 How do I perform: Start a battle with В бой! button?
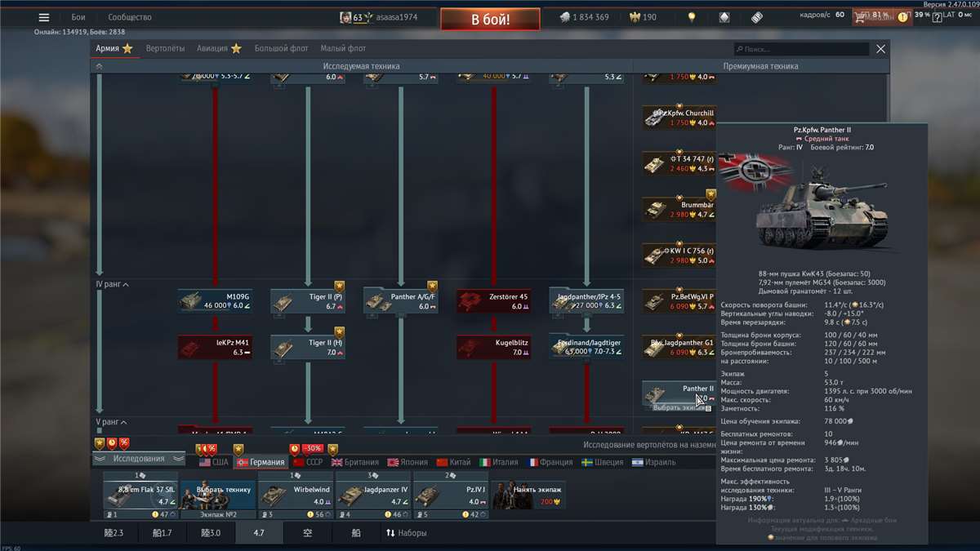(x=490, y=19)
